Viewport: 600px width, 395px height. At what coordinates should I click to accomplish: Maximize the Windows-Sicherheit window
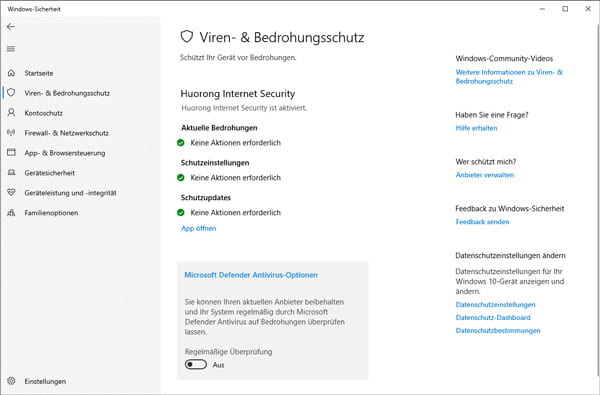565,9
